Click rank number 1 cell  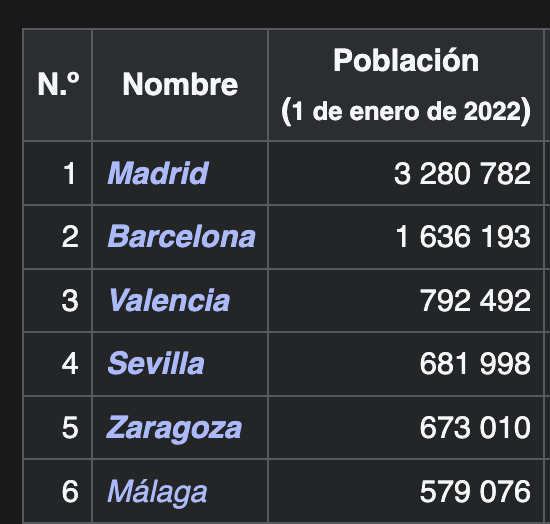tap(58, 173)
